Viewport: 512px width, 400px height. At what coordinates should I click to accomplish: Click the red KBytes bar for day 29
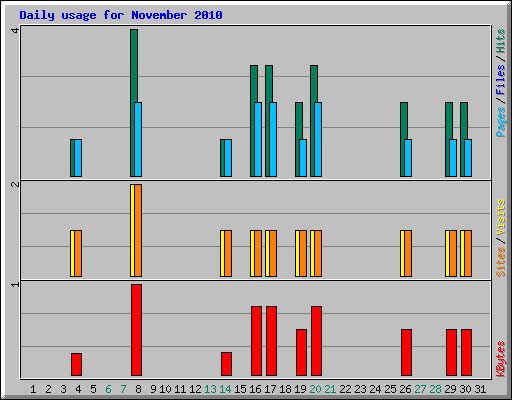[x=451, y=352]
